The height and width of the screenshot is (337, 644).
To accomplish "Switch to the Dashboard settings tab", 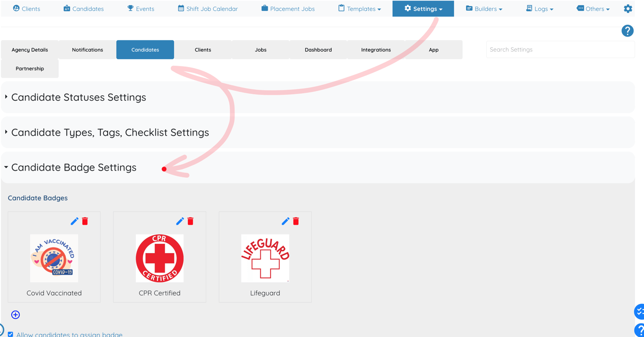I will 318,49.
